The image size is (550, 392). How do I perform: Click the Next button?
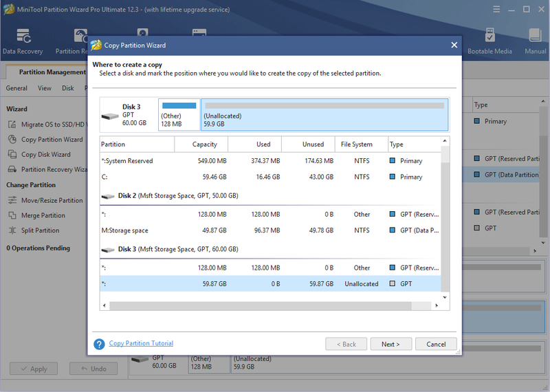[390, 344]
